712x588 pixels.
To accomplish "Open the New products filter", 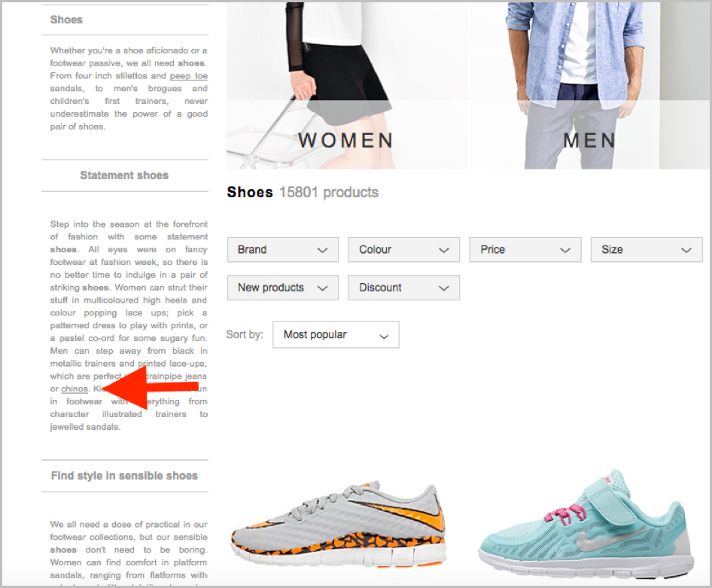I will tap(283, 288).
